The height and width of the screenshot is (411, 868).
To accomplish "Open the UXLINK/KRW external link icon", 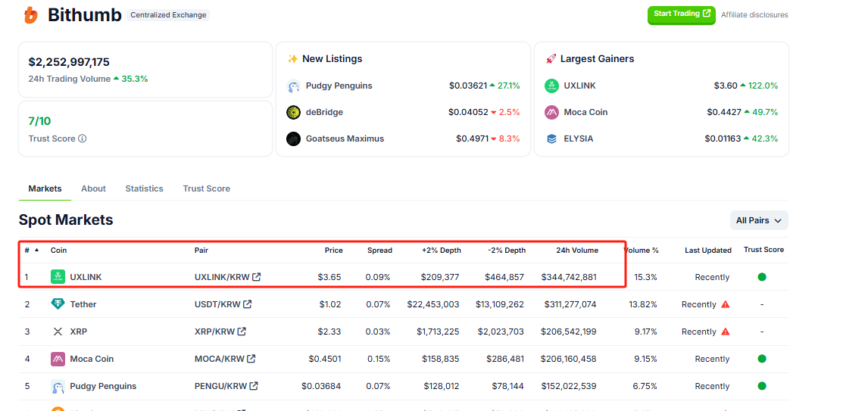I will tap(257, 278).
